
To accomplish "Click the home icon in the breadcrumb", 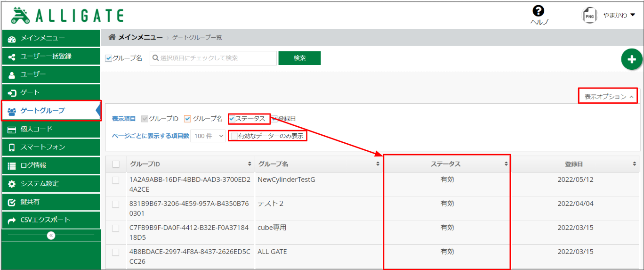I will click(x=112, y=37).
